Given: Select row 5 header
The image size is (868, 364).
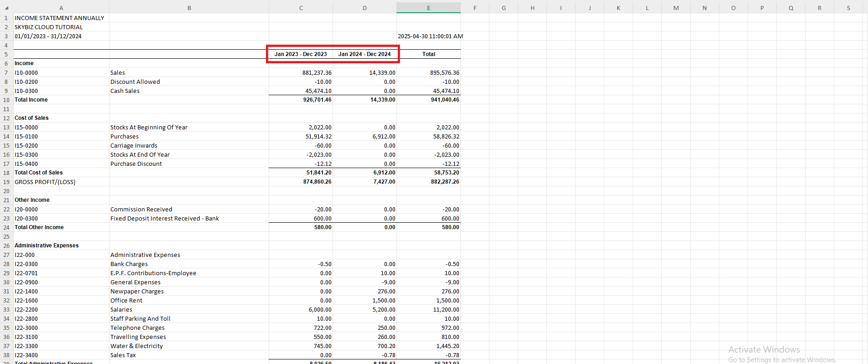Looking at the screenshot, I should (x=6, y=54).
